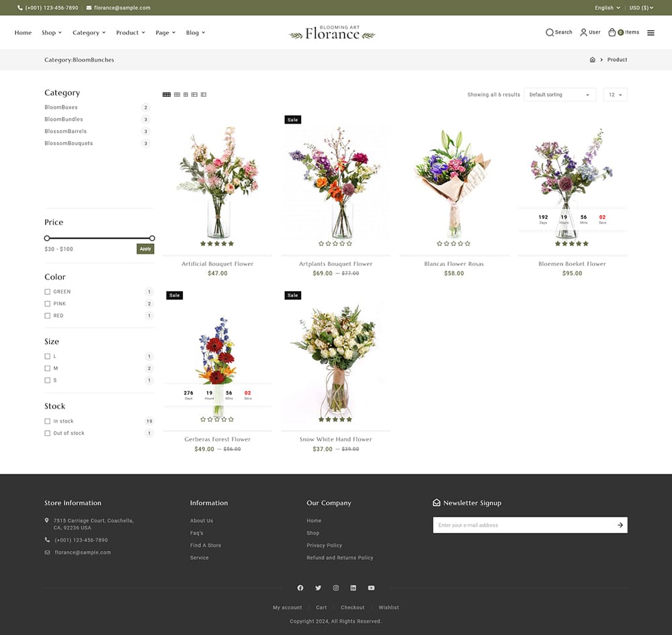Screen dimensions: 672x635
Task: Select the list view layout icon
Action: 195,95
